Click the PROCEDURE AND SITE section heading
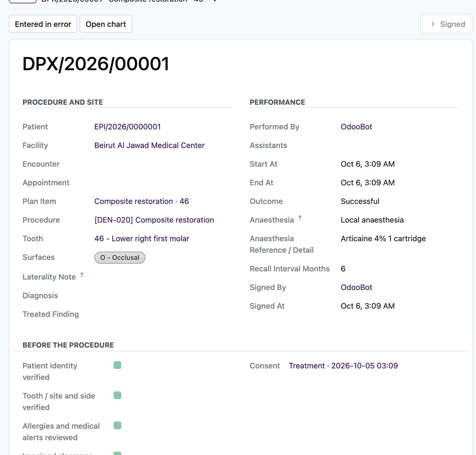Viewport: 476px width, 455px height. [63, 102]
